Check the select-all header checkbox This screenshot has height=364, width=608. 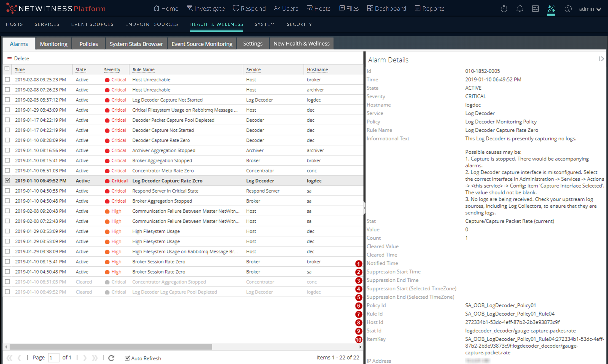pos(7,68)
